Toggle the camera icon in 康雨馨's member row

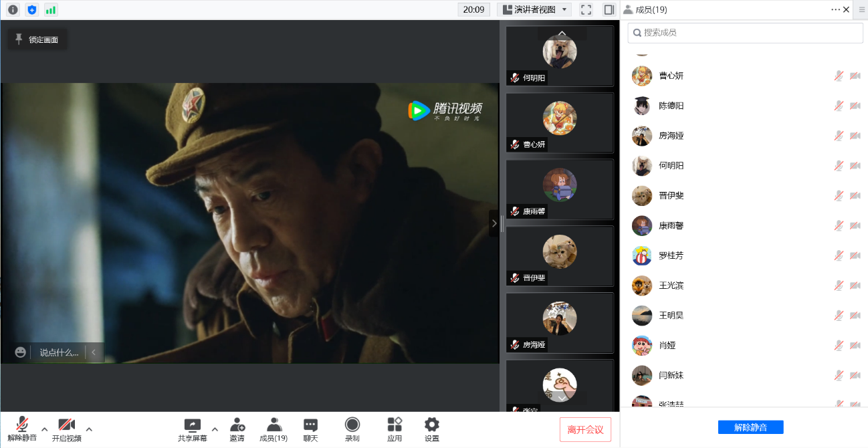point(855,225)
